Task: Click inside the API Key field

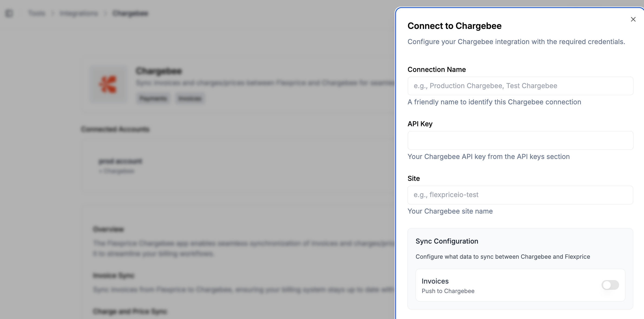Action: (x=520, y=140)
